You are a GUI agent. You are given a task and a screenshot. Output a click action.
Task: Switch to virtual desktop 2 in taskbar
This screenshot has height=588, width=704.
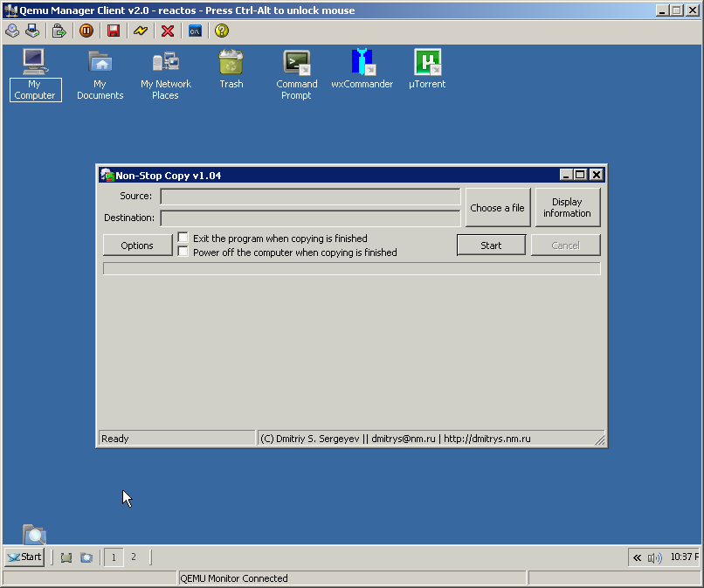pos(134,557)
